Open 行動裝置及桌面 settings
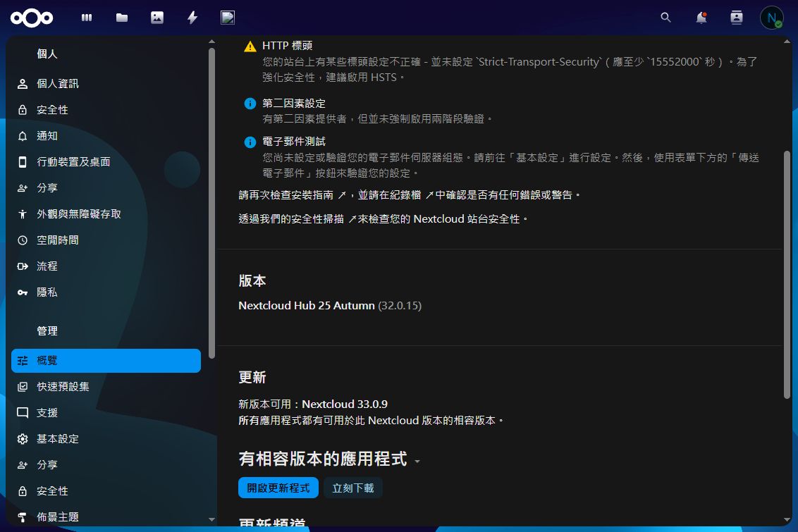Screen dimensions: 798x532 (x=106, y=162)
